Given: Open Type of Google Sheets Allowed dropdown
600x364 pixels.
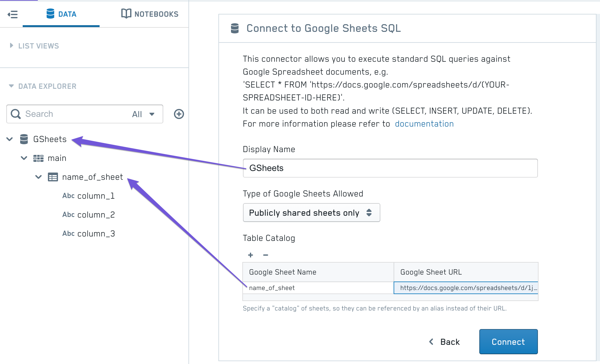Looking at the screenshot, I should [311, 213].
